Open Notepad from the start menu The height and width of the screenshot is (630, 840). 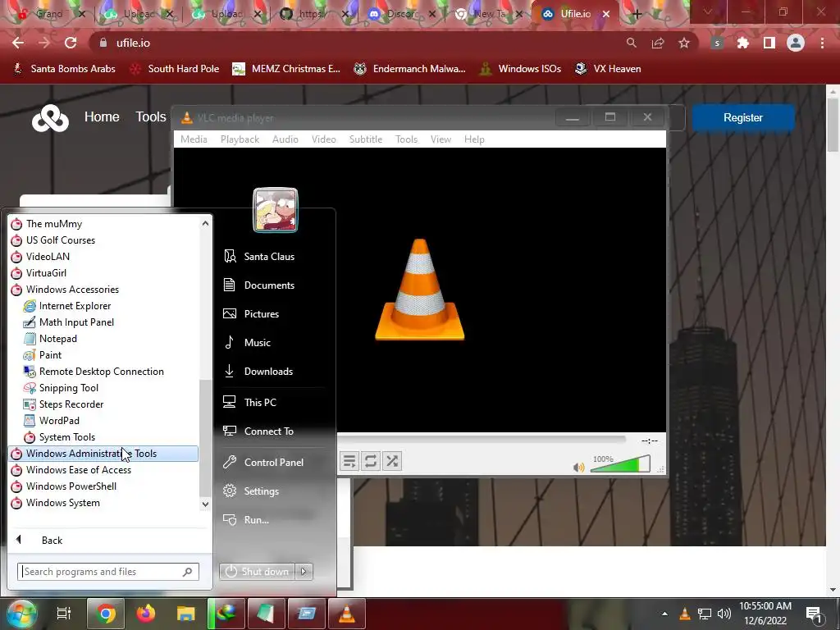(58, 339)
